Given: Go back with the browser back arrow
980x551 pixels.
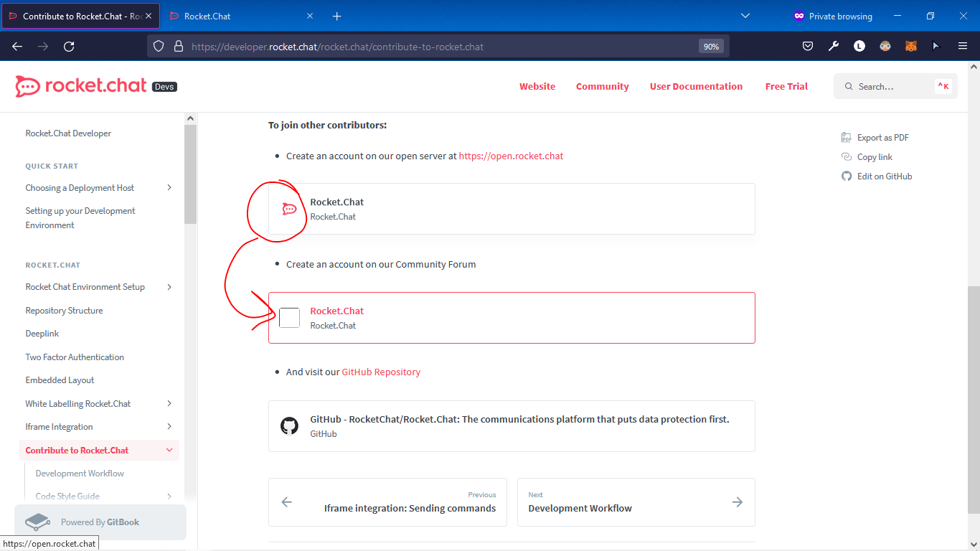Looking at the screenshot, I should click(17, 46).
